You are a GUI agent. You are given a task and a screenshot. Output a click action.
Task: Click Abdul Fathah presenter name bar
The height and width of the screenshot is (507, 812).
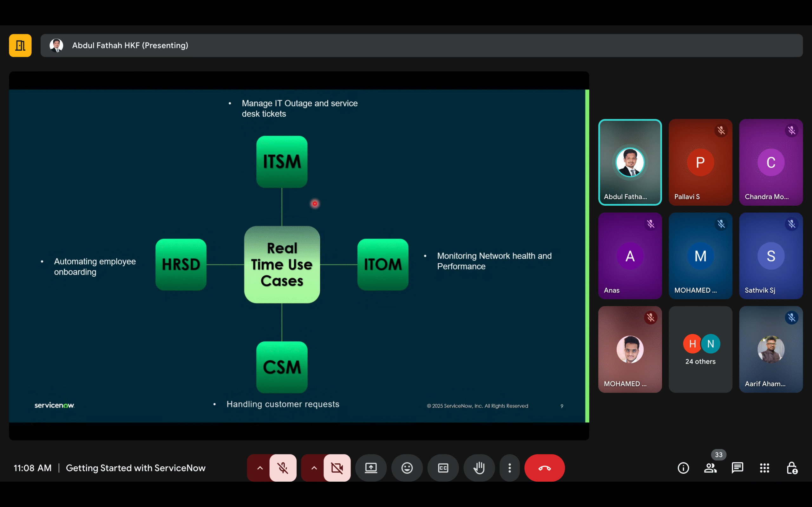coord(129,45)
